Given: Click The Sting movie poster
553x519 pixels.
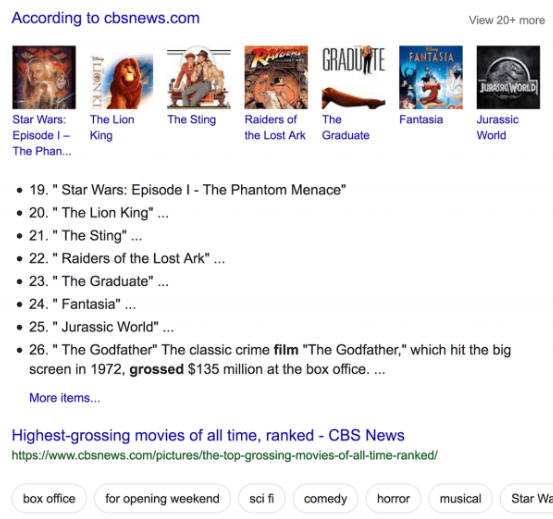Looking at the screenshot, I should pyautogui.click(x=199, y=77).
